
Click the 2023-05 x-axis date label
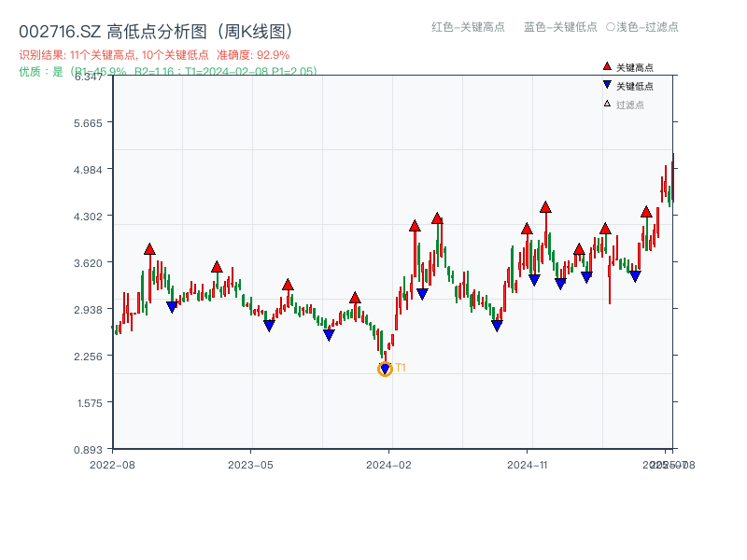pos(250,465)
